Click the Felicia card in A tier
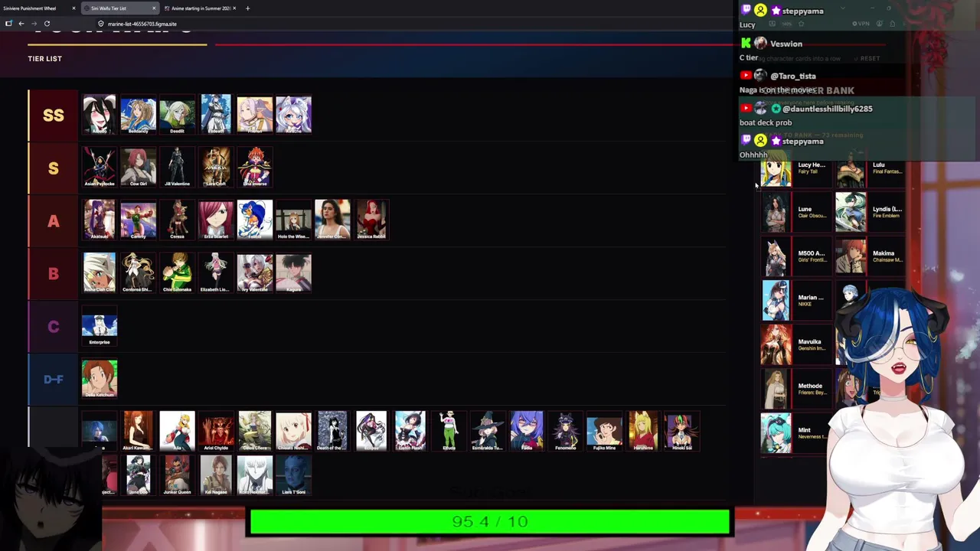The height and width of the screenshot is (551, 980). pos(255,220)
